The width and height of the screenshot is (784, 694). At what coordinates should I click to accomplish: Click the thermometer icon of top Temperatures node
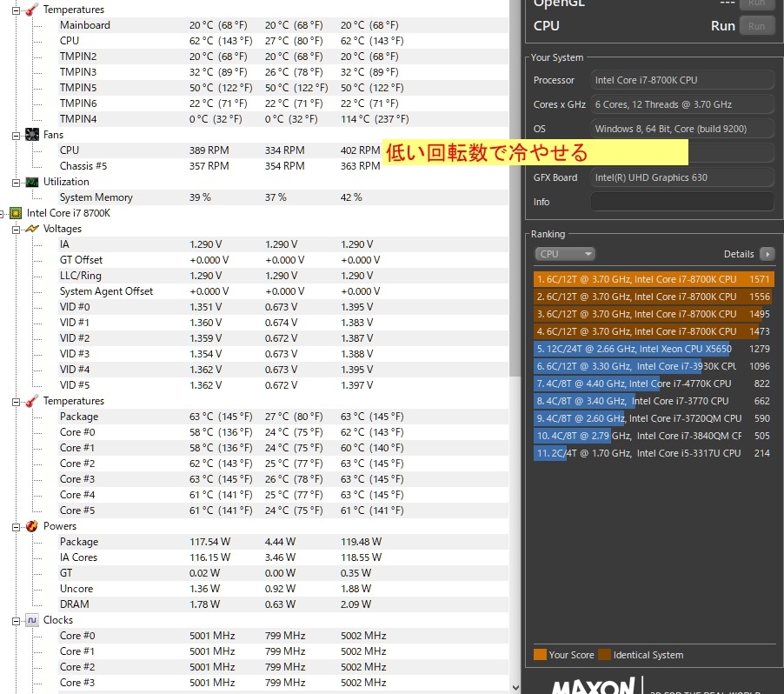click(32, 10)
